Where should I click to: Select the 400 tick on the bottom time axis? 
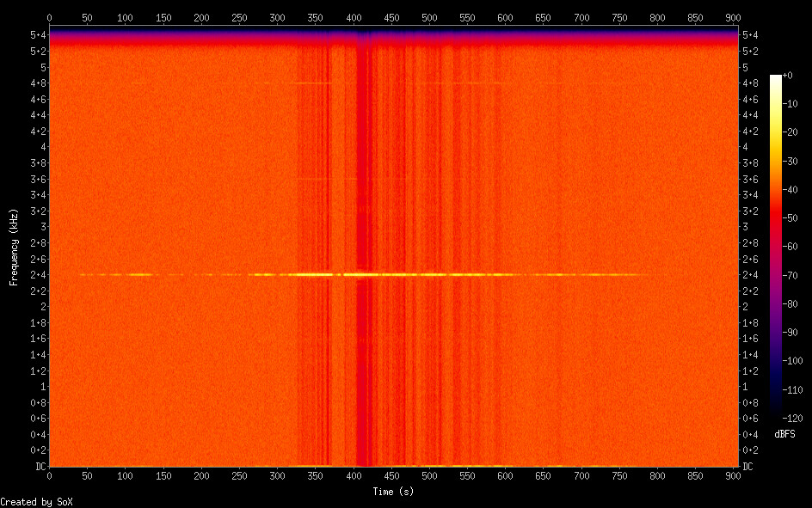click(354, 475)
